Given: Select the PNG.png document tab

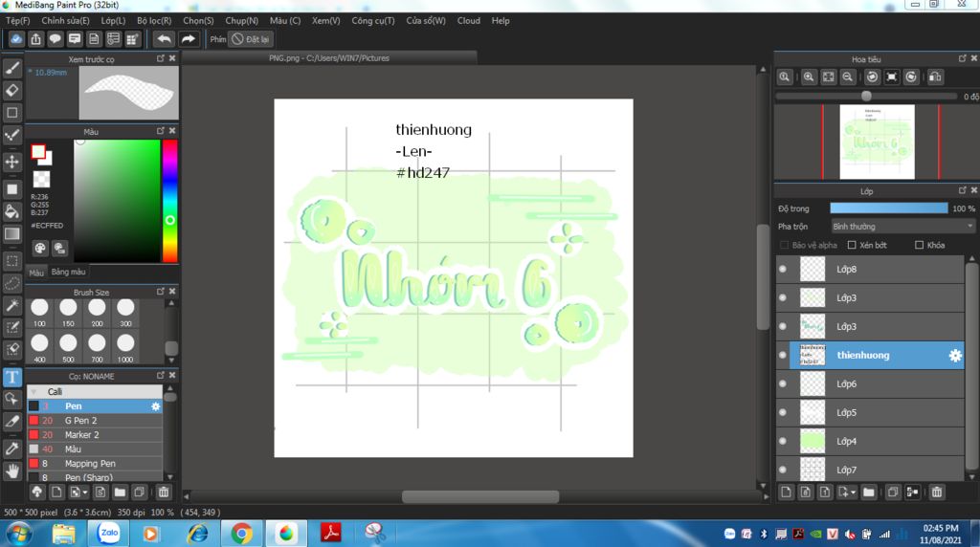Looking at the screenshot, I should (329, 58).
